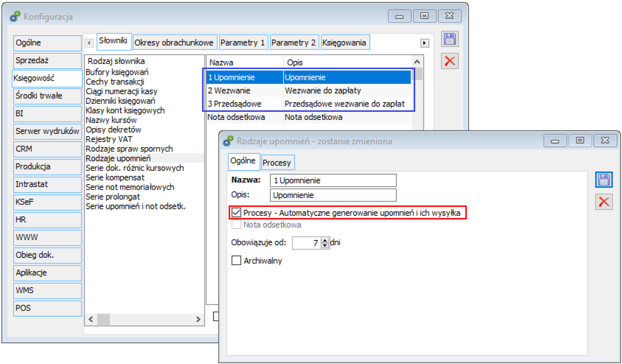Open the Słowniki tab
The width and height of the screenshot is (622, 364).
click(114, 41)
